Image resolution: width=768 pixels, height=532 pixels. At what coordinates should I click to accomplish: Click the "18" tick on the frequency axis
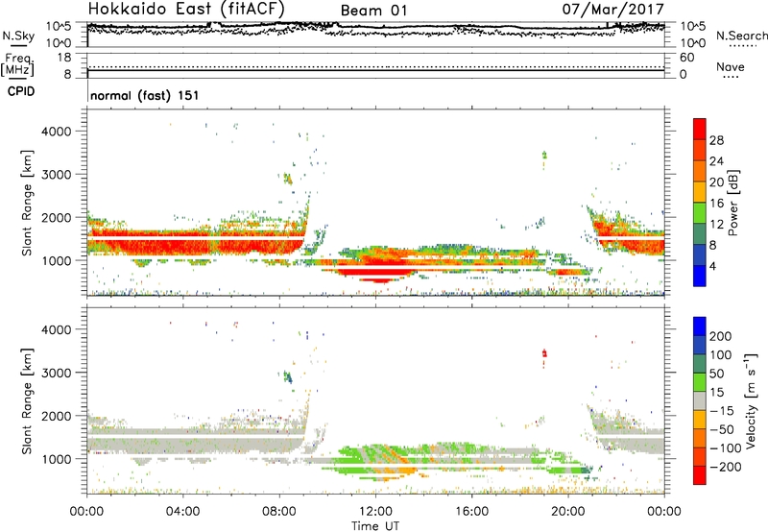click(x=64, y=58)
